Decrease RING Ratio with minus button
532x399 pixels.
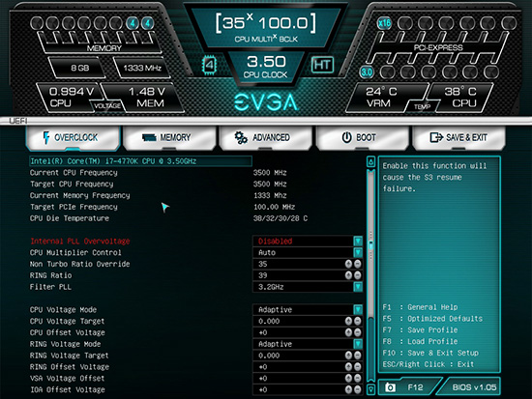tap(357, 275)
